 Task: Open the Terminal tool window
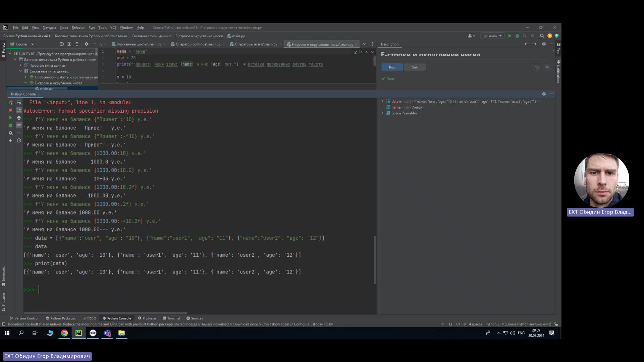click(171, 318)
